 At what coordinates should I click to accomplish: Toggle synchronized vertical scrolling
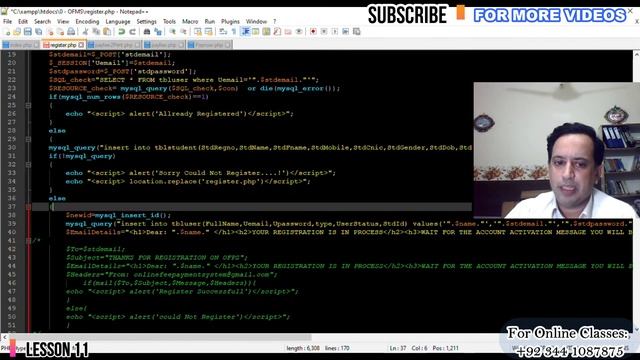pos(198,31)
